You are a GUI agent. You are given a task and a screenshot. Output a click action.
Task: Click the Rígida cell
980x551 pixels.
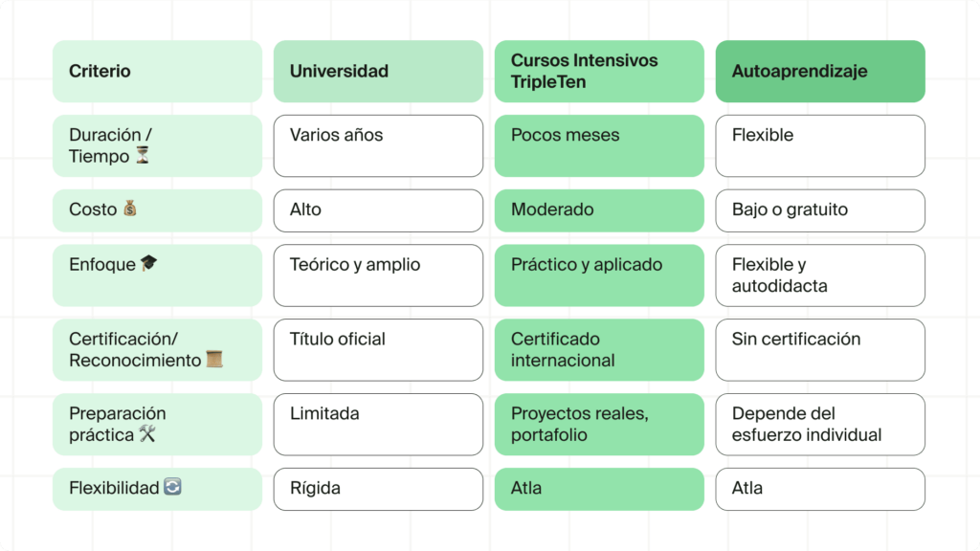coord(378,489)
